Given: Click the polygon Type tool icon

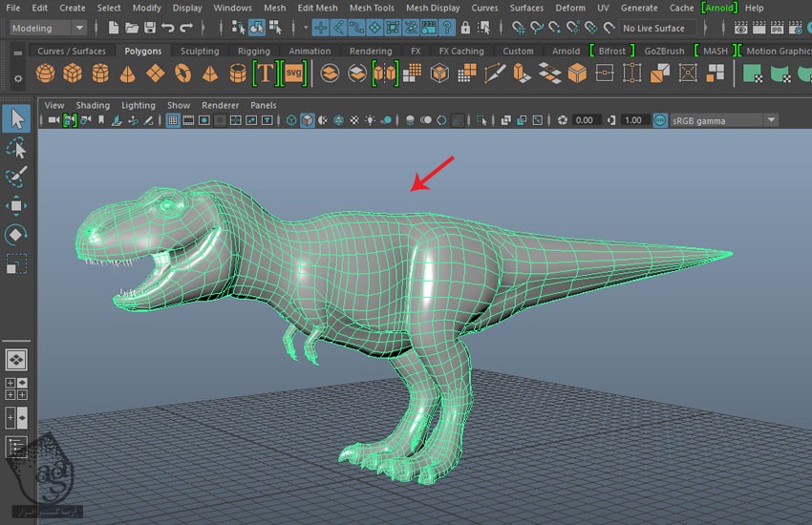Looking at the screenshot, I should click(265, 73).
